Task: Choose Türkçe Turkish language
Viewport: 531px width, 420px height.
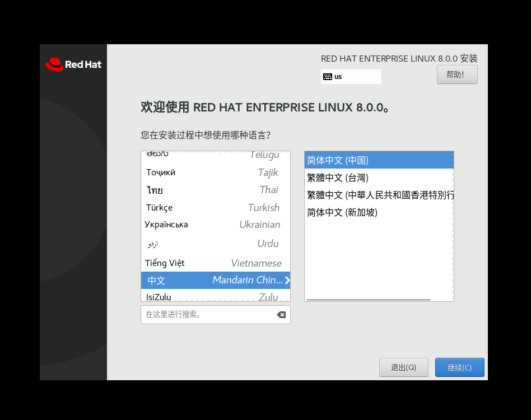Action: click(x=215, y=207)
